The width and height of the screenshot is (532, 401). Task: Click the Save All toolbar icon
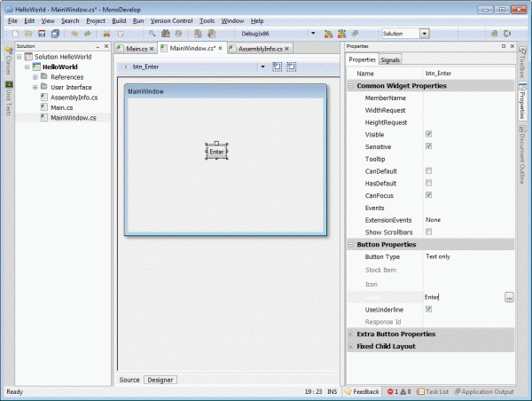coord(55,34)
